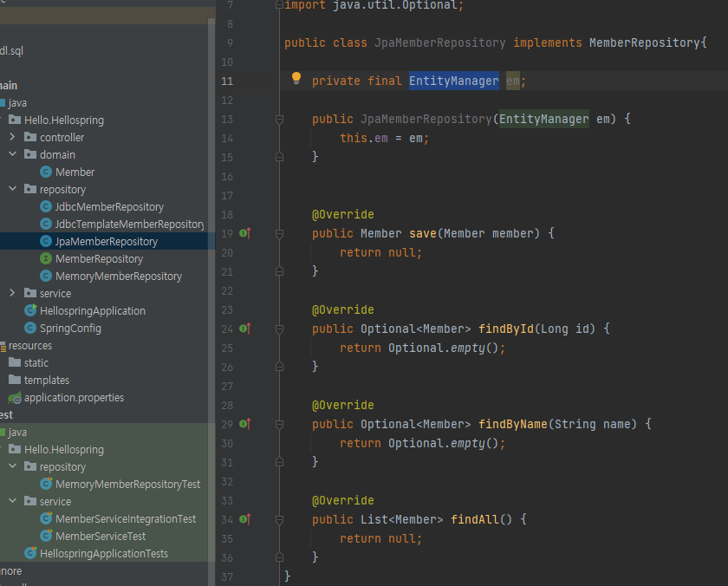
Task: Collapse the test repository package
Action: [x=12, y=466]
